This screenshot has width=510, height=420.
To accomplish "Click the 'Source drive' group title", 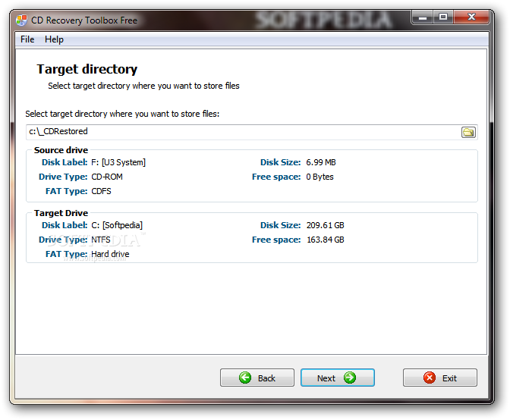I will [61, 150].
